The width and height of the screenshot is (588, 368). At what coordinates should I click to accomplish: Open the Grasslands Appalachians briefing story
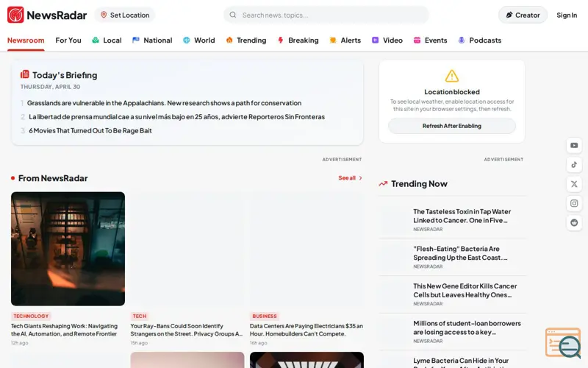click(164, 103)
